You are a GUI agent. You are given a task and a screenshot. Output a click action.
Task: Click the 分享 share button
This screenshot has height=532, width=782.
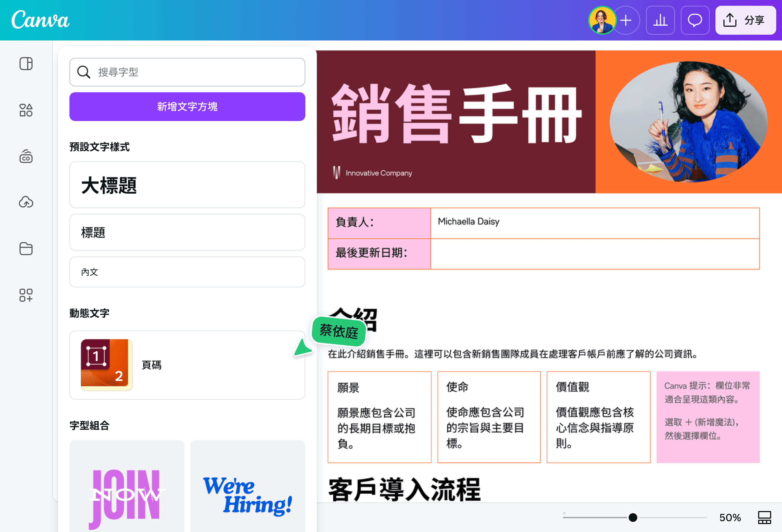pyautogui.click(x=745, y=20)
